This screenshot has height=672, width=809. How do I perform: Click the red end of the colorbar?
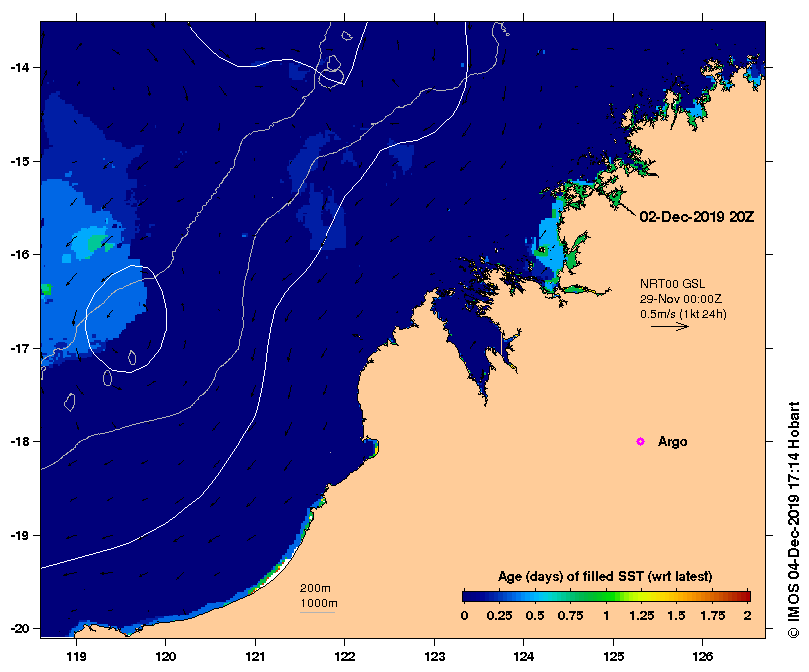(746, 596)
